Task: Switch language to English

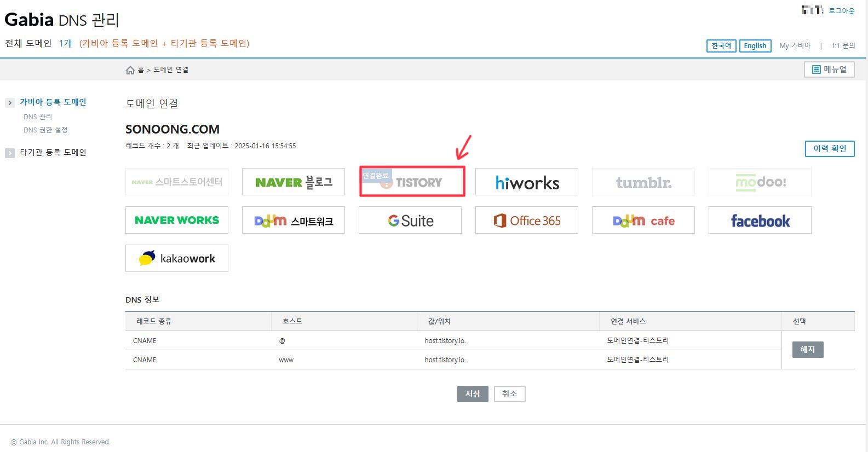Action: [755, 46]
